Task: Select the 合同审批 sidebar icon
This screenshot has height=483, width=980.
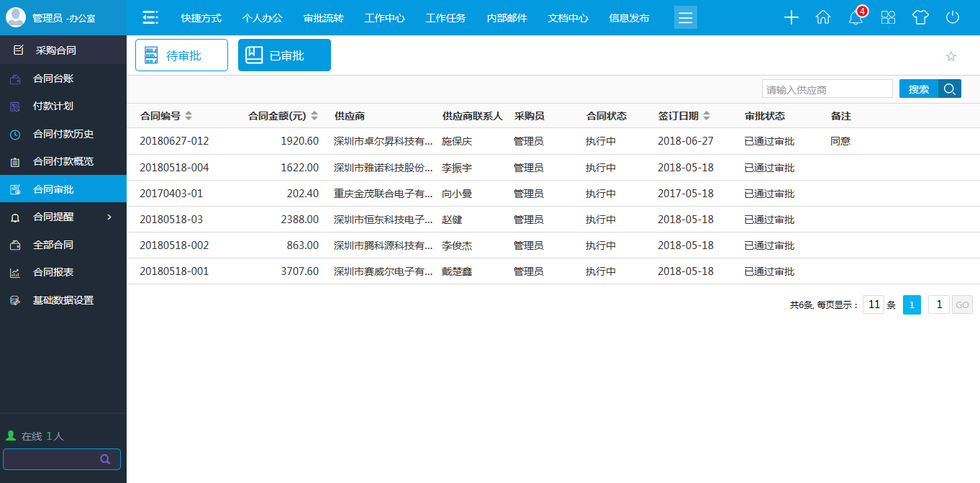Action: (x=16, y=189)
